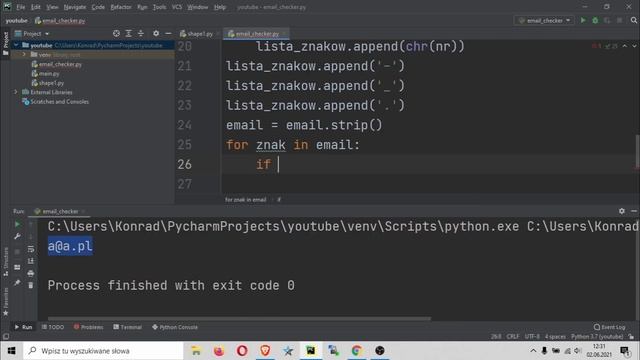
Task: Open the VCS menu
Action: point(177,7)
